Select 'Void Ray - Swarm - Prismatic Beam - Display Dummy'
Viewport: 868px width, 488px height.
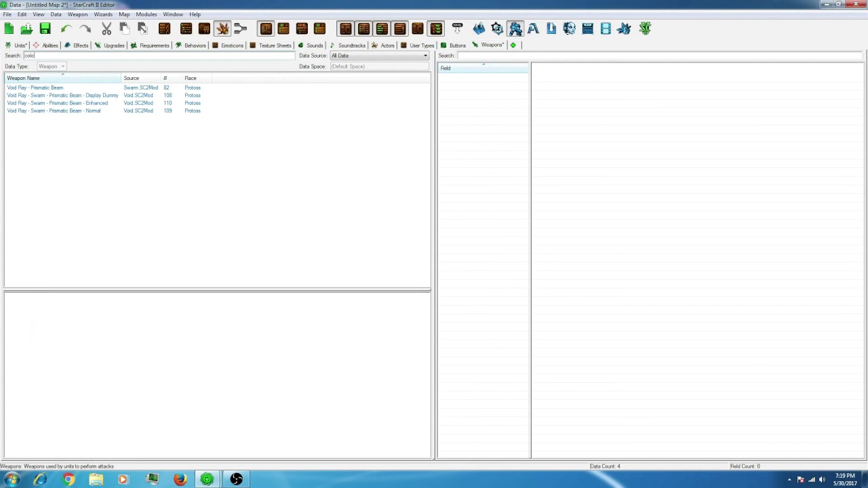click(62, 96)
